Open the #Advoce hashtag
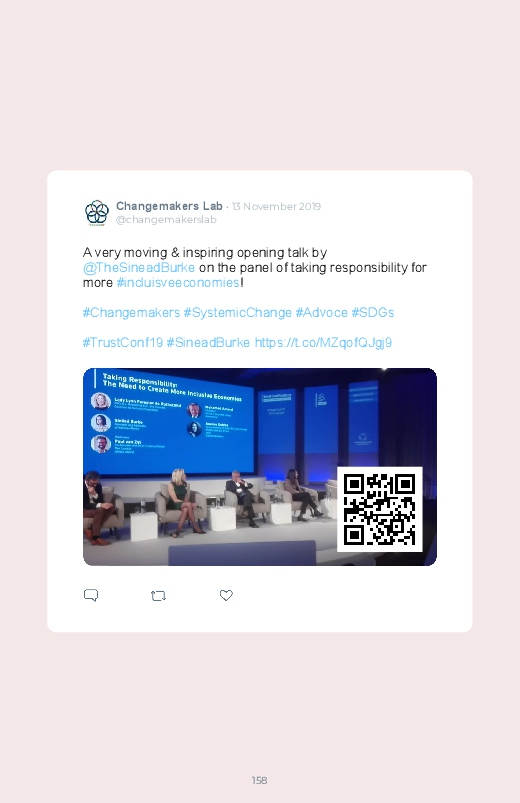Image resolution: width=520 pixels, height=803 pixels. tap(321, 312)
